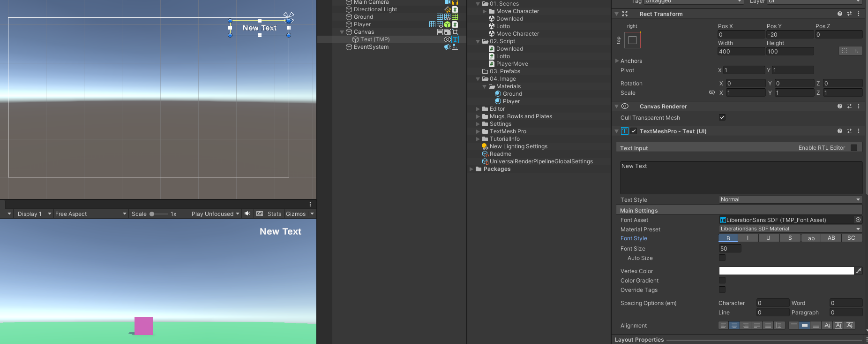Collapse Rect Transform component foldout

coord(617,14)
